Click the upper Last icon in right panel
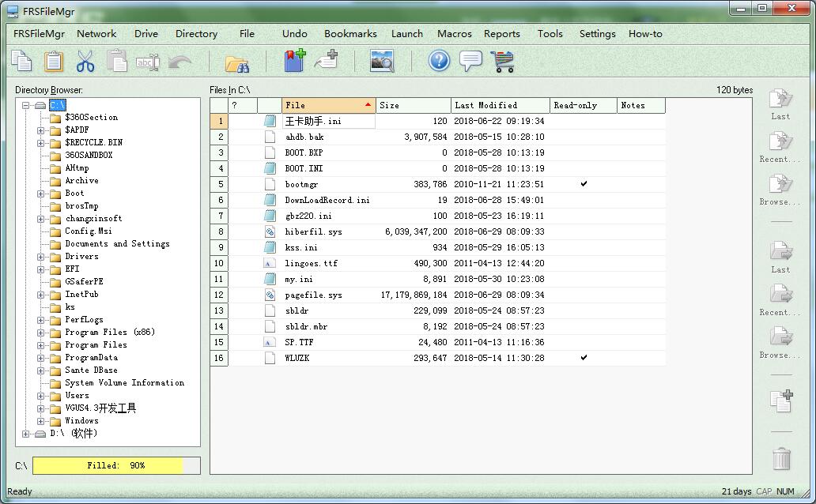The width and height of the screenshot is (816, 504). (780, 98)
